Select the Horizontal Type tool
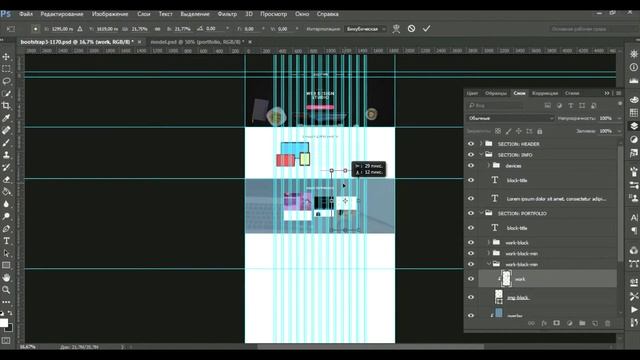 click(x=6, y=241)
